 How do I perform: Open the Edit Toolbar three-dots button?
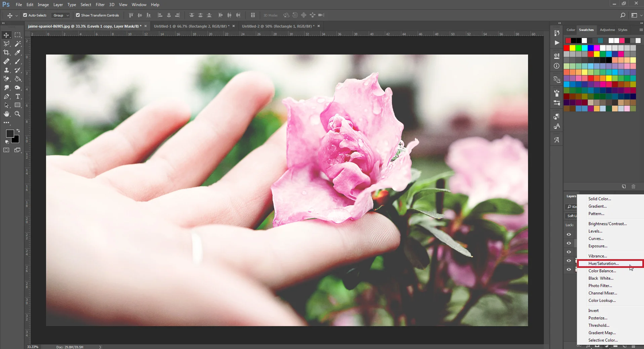[x=6, y=123]
